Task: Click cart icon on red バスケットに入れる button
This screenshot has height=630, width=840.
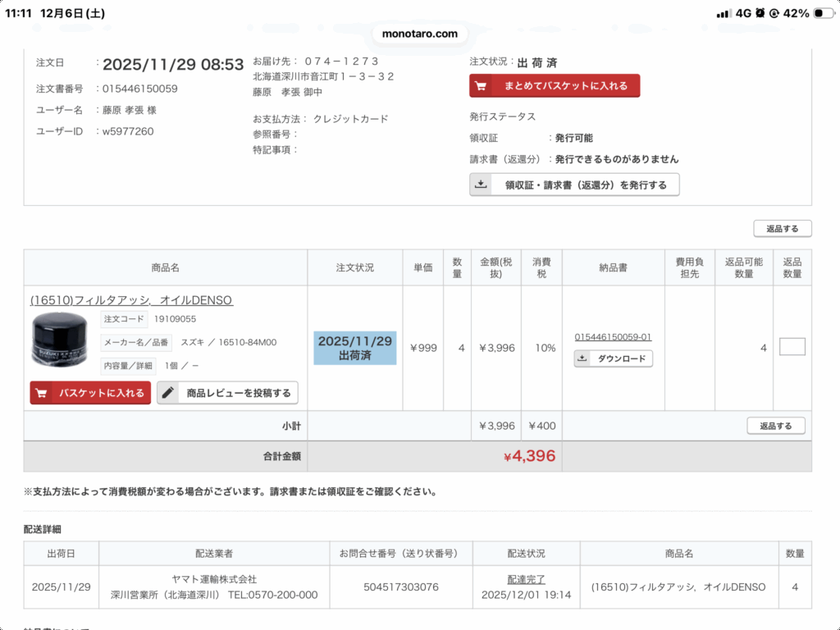Action: point(42,394)
